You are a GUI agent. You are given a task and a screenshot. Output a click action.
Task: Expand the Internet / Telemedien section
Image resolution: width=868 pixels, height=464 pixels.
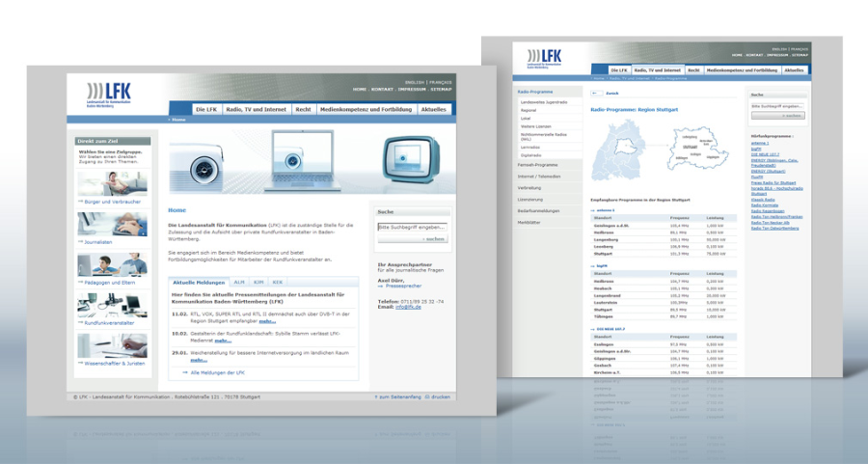540,177
